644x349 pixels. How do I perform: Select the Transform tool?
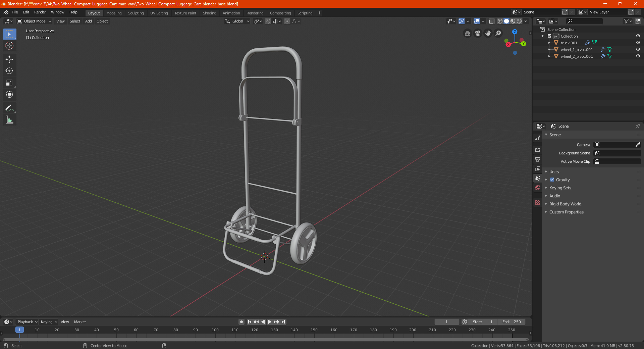[9, 94]
